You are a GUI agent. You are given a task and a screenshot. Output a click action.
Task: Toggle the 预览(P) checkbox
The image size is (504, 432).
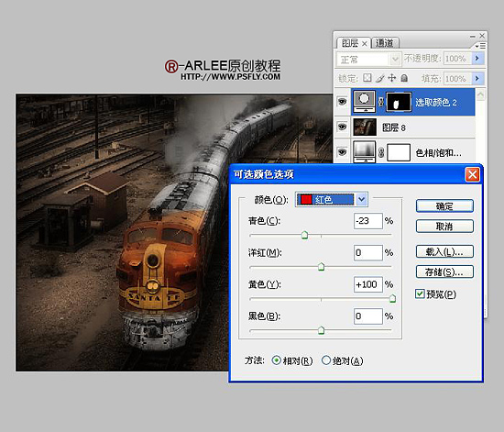point(420,294)
